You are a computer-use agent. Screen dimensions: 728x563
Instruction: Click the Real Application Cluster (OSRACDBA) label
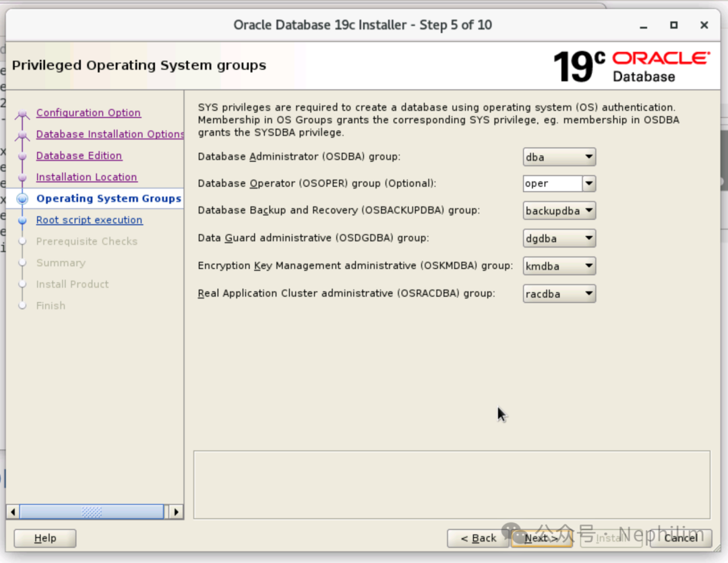346,293
